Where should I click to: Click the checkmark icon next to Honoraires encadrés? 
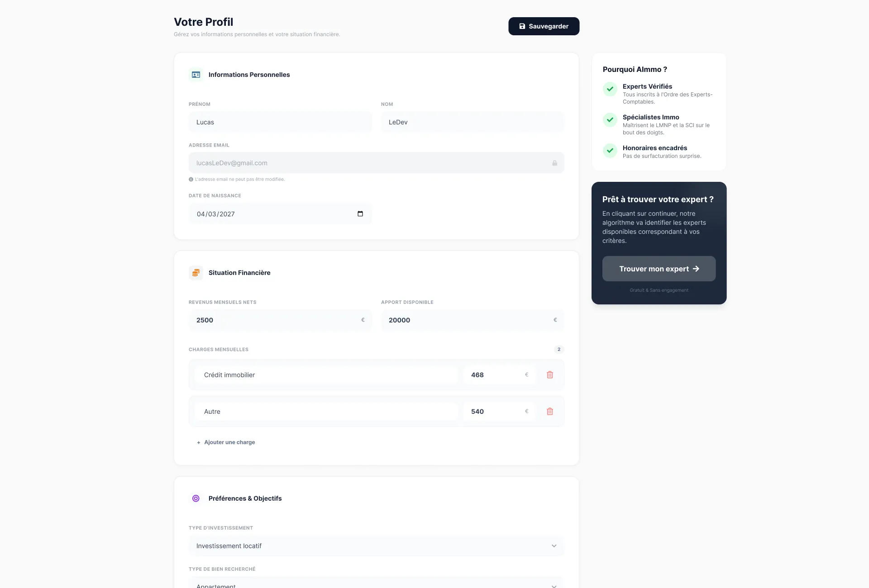coord(610,151)
